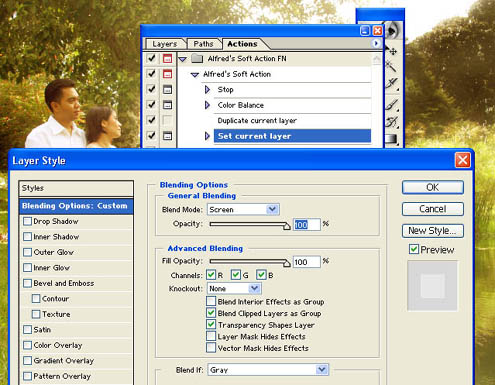Check Vector Mask Hides Effects
Screen dimensions: 495x385
(211, 348)
